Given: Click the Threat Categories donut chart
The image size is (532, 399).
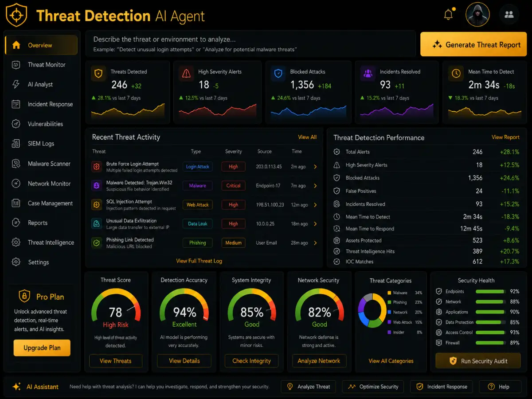Looking at the screenshot, I should pos(372,310).
